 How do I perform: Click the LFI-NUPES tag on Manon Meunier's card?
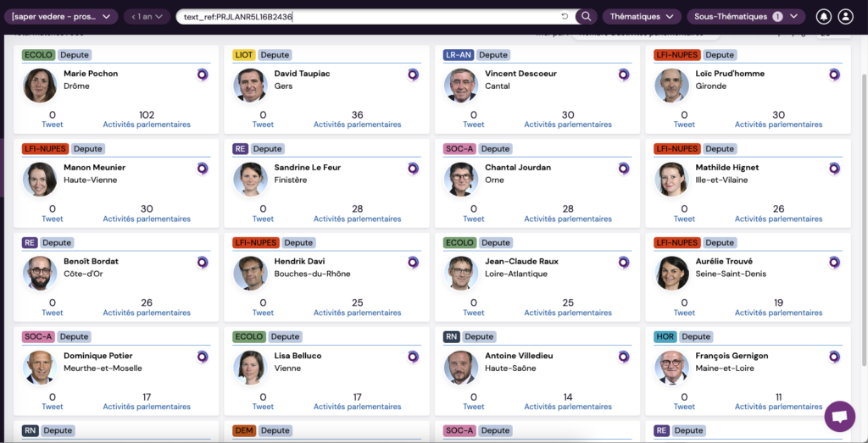(x=45, y=149)
